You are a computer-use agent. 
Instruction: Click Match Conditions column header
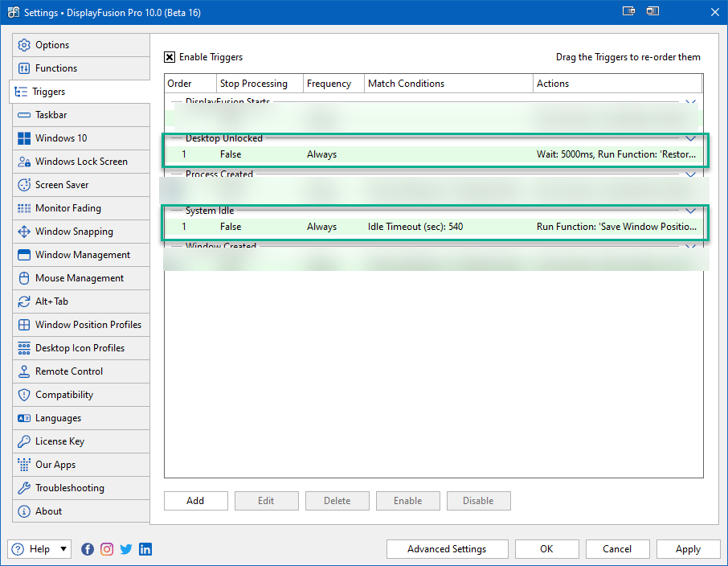point(448,84)
